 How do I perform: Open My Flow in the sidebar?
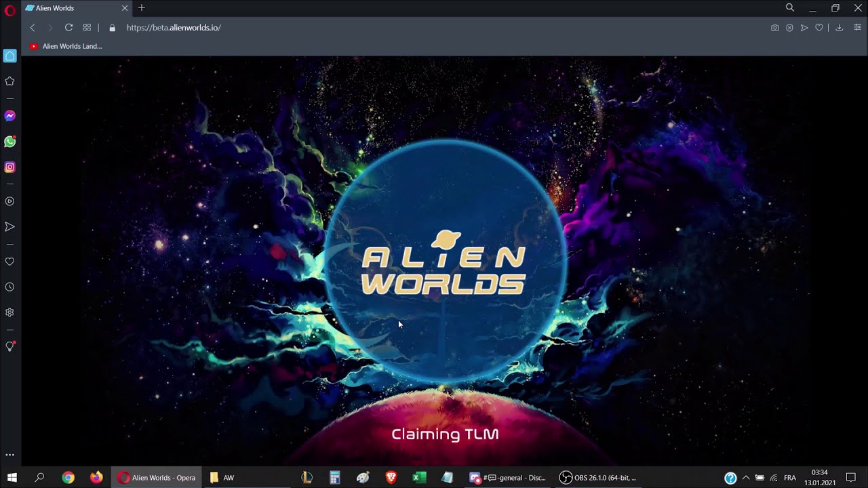(x=10, y=227)
